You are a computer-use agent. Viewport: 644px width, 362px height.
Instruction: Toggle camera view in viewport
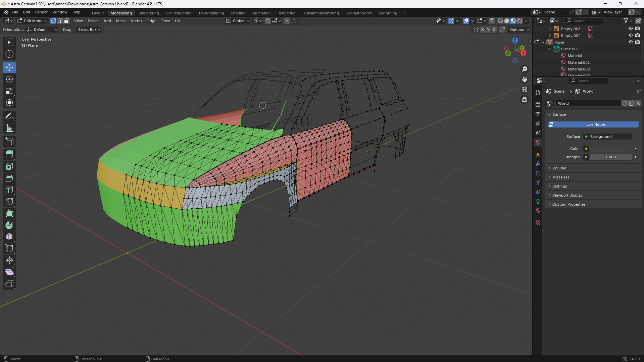coord(525,89)
